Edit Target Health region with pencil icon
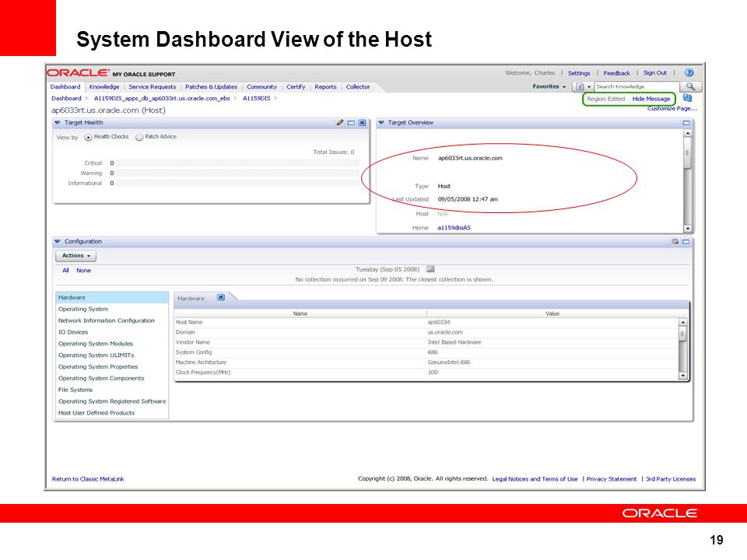This screenshot has width=747, height=560. point(340,122)
